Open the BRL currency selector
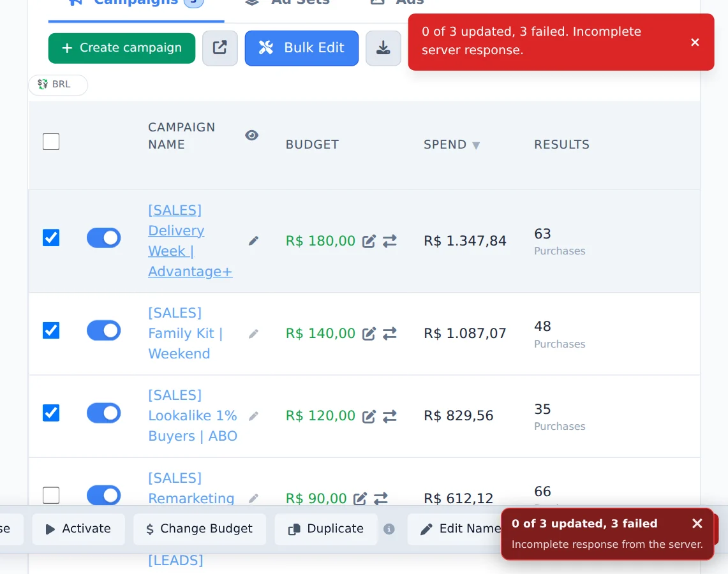 click(58, 85)
